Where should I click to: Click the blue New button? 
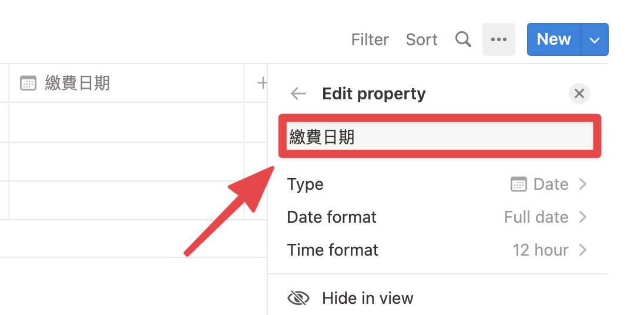pyautogui.click(x=554, y=39)
